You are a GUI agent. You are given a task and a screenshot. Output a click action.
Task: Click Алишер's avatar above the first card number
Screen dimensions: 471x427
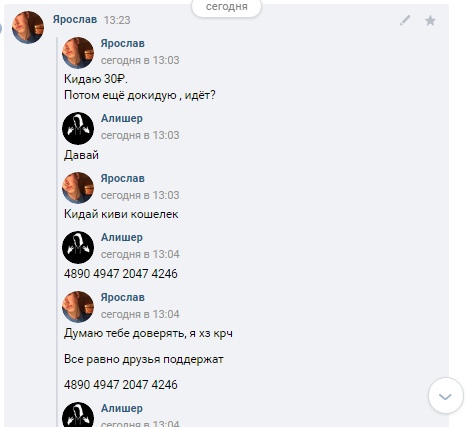(x=78, y=247)
